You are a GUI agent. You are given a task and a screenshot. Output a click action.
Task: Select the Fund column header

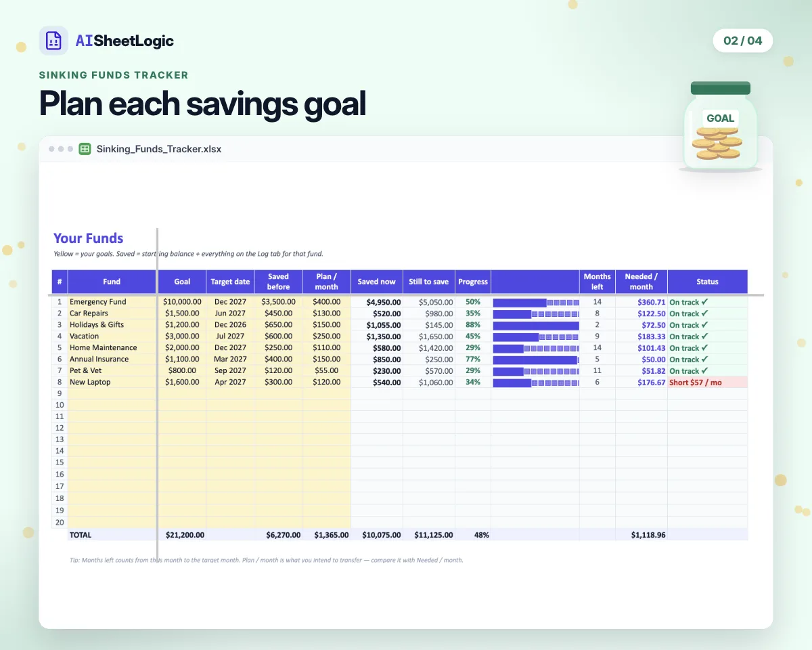coord(112,282)
